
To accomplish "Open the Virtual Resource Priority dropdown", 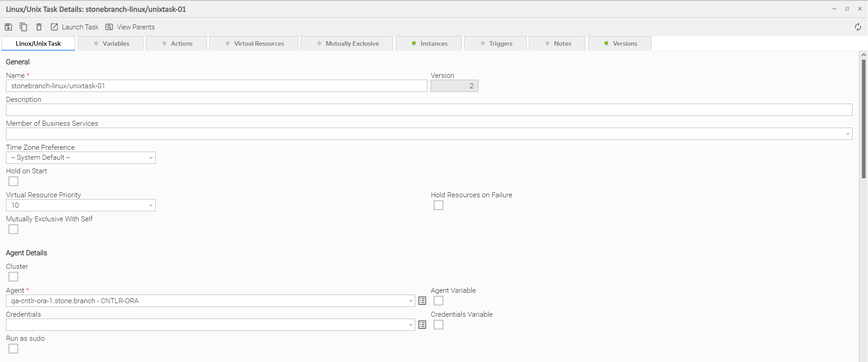I will 81,205.
